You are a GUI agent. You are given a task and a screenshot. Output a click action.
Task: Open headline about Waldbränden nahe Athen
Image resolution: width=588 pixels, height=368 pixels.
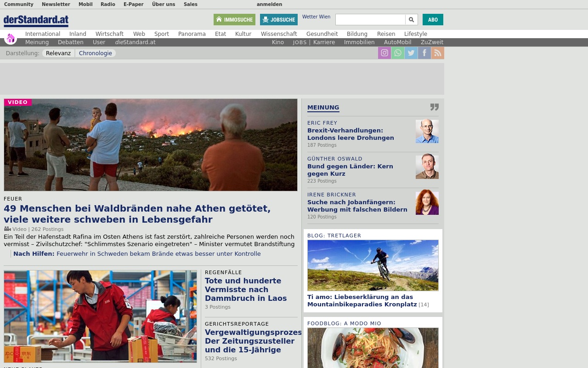(x=137, y=214)
